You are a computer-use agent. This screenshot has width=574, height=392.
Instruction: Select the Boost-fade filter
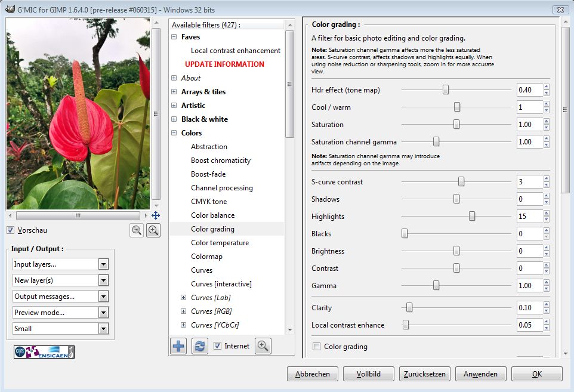pyautogui.click(x=208, y=174)
